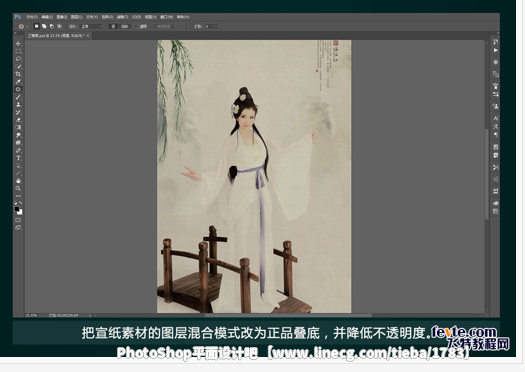Reset to default black and white colors
The image size is (525, 372).
pyautogui.click(x=15, y=203)
